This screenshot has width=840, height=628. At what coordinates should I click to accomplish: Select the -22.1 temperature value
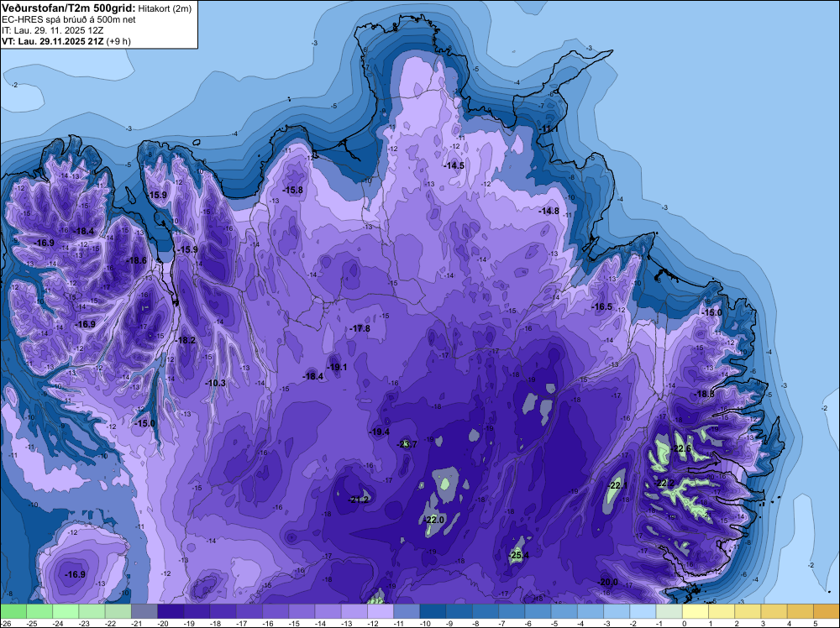point(617,485)
